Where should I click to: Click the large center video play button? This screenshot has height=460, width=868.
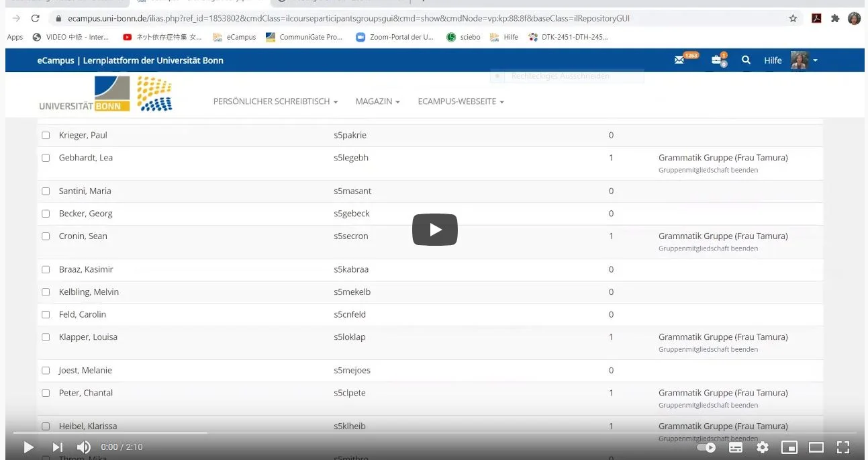(434, 230)
